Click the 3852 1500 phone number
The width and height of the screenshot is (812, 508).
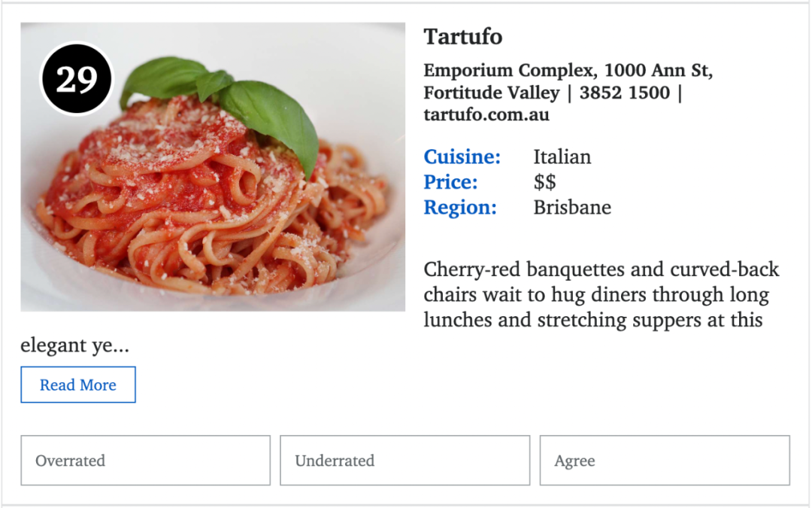click(x=625, y=93)
